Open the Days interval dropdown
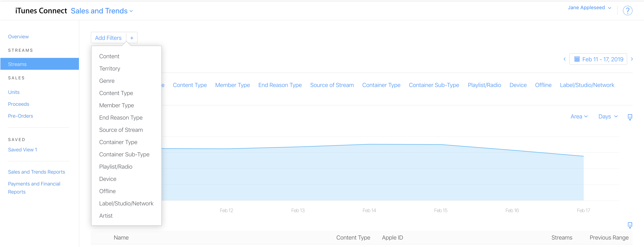This screenshot has height=247, width=644. tap(608, 117)
